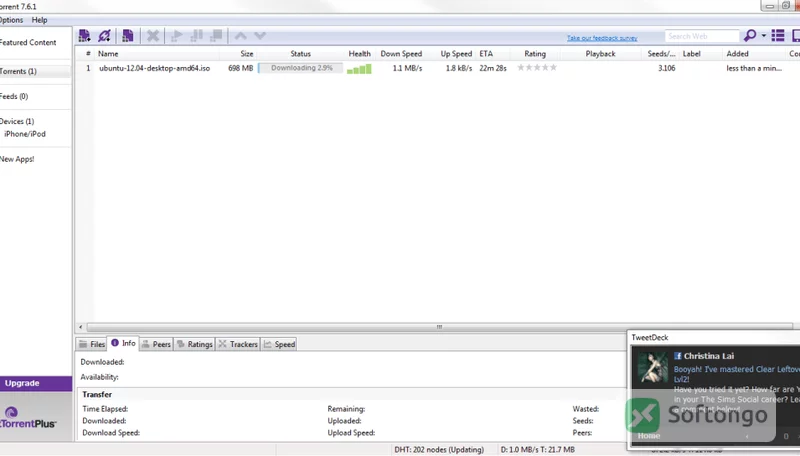Screen dimensions: 800x456
Task: Click DHT: 202 nodes status entry
Action: tap(439, 449)
